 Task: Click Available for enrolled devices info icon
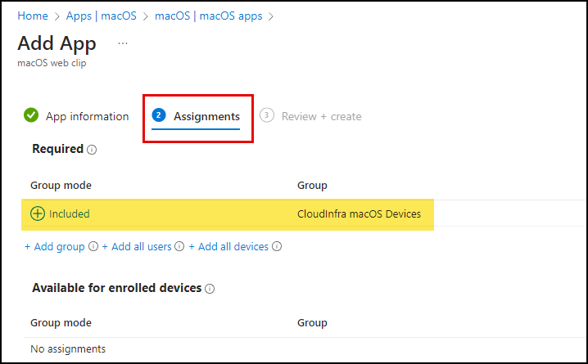coord(210,289)
